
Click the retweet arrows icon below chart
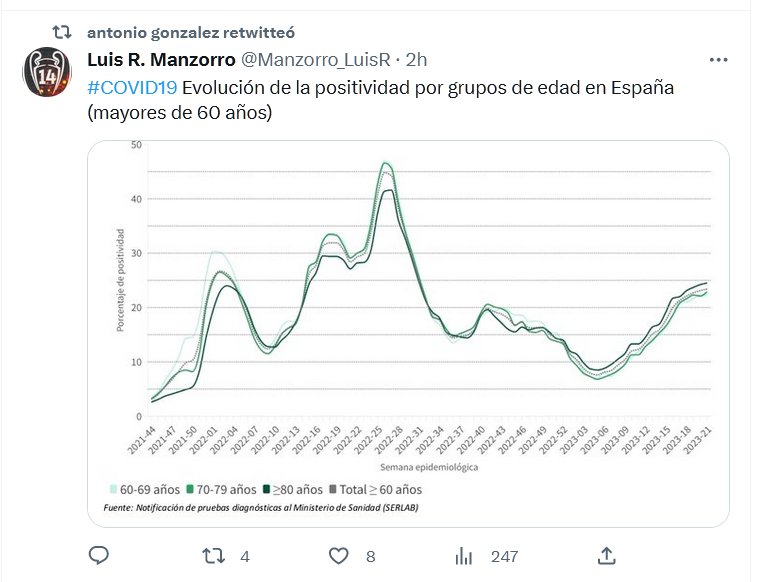[x=213, y=555]
